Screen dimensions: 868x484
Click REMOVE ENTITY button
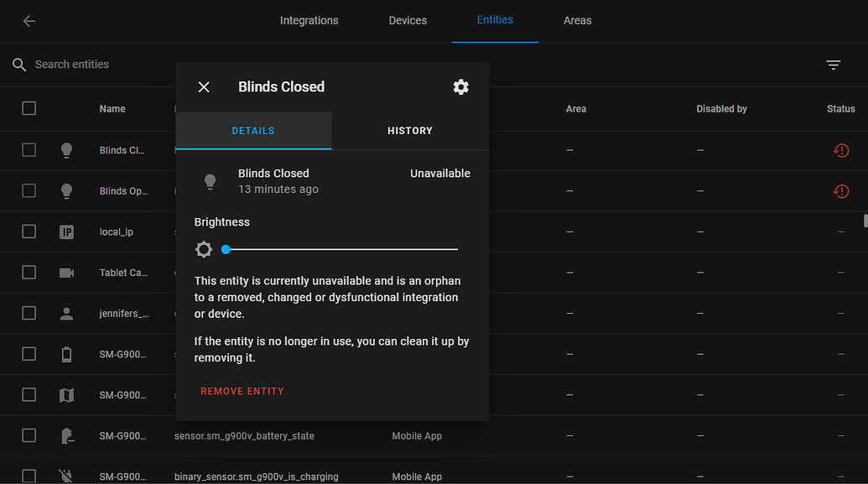tap(242, 391)
